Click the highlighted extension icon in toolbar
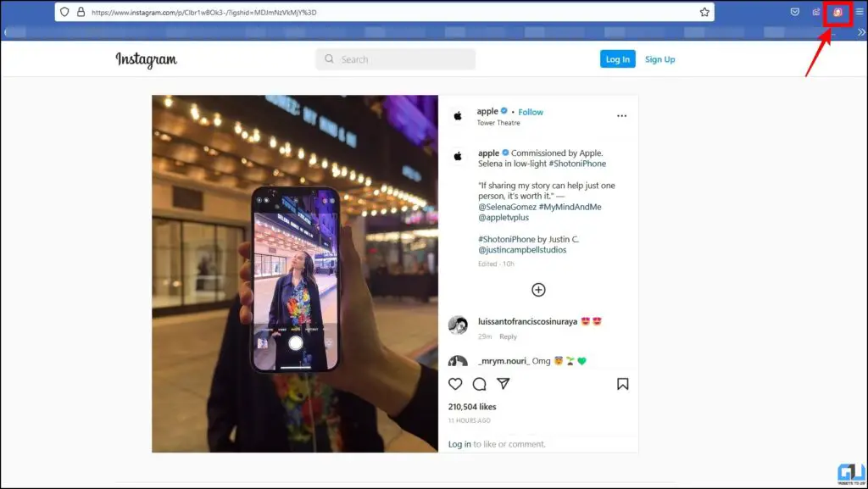Image resolution: width=868 pixels, height=489 pixels. (x=837, y=12)
